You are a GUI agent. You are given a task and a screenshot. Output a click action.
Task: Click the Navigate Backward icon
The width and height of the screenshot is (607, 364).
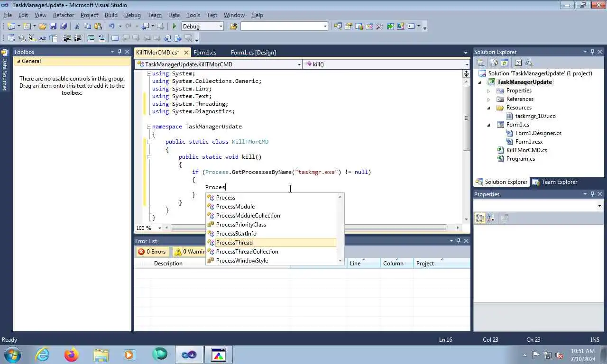145,27
